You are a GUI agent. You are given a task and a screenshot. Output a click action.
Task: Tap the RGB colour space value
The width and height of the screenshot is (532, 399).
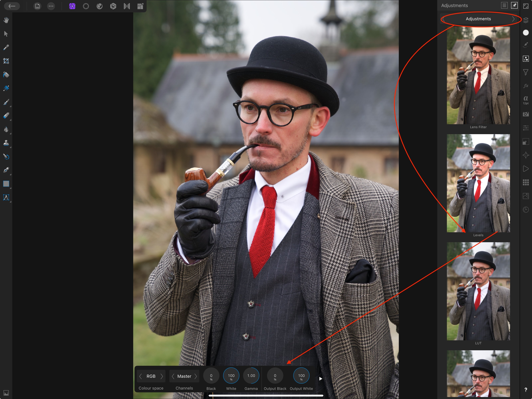(x=151, y=376)
